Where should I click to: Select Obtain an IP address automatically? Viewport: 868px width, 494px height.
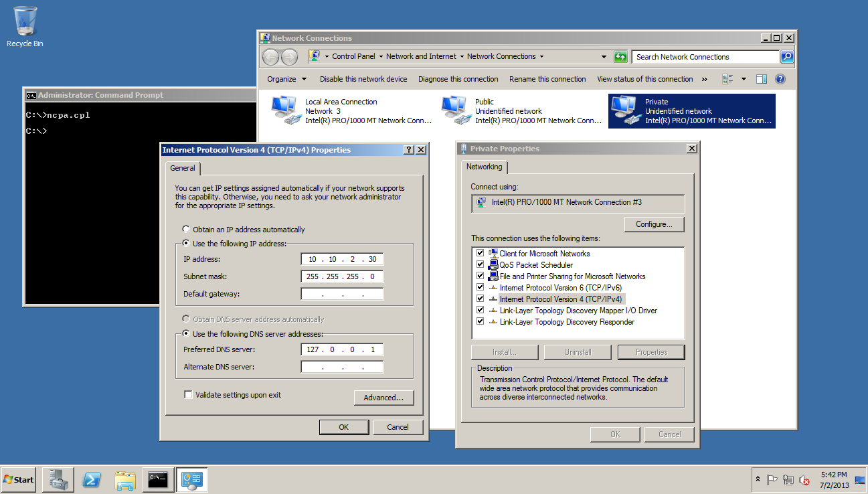(186, 230)
